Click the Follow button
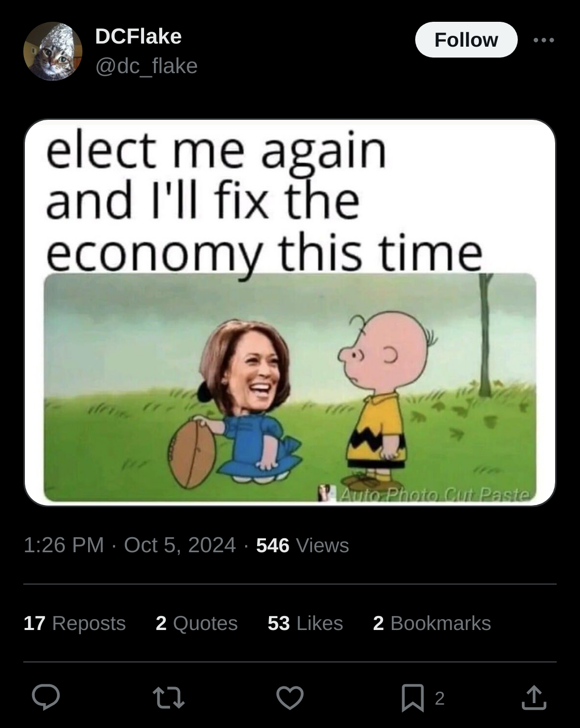The width and height of the screenshot is (580, 728). [466, 40]
